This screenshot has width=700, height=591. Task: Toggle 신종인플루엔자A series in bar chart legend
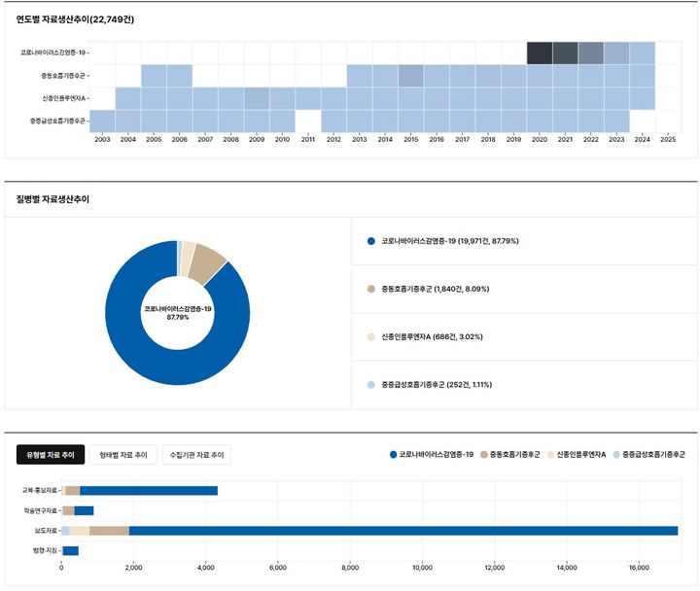(x=577, y=455)
